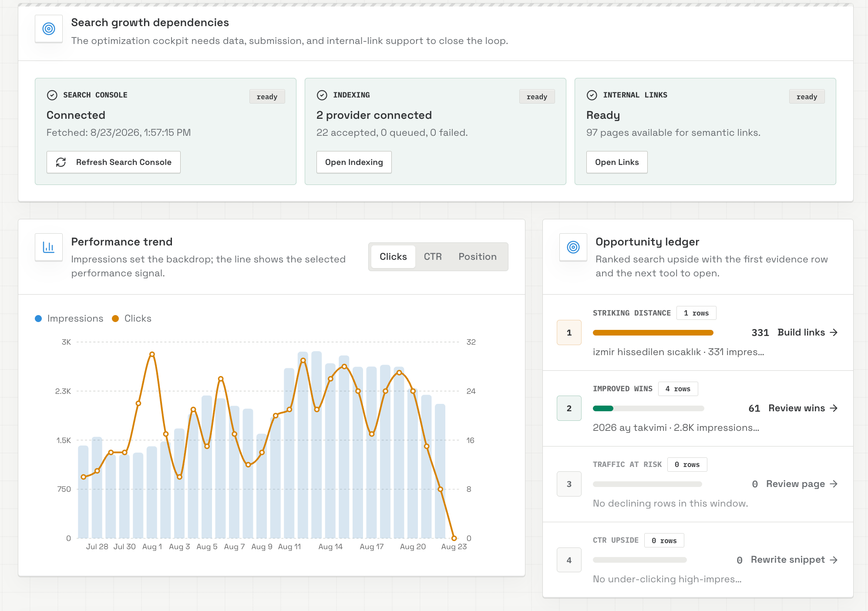
Task: Click '97 pages available for semantic links.' text
Action: coord(673,132)
